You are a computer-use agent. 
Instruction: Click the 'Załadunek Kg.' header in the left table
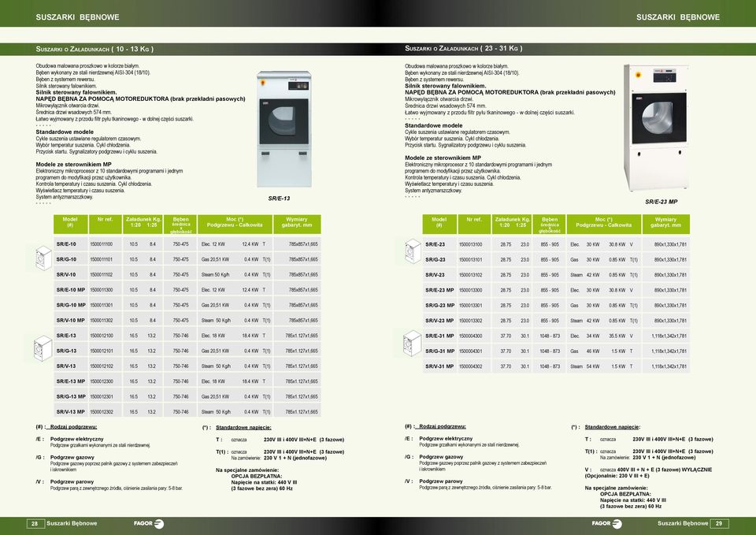pyautogui.click(x=143, y=225)
